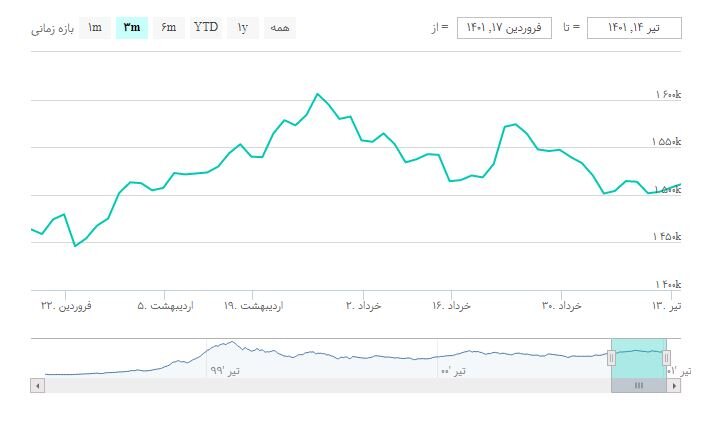
Task: Click the 1 600k y-axis label
Action: [667, 95]
